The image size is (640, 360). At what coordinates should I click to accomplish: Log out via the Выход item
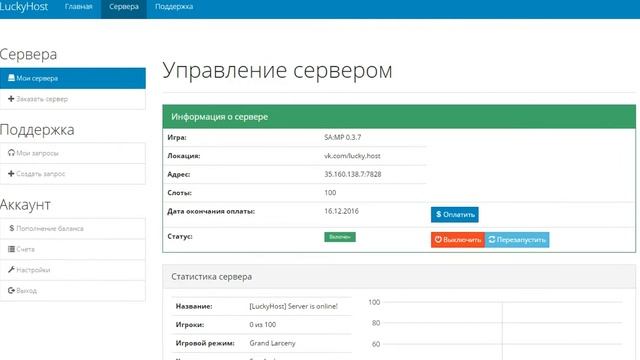point(73,291)
